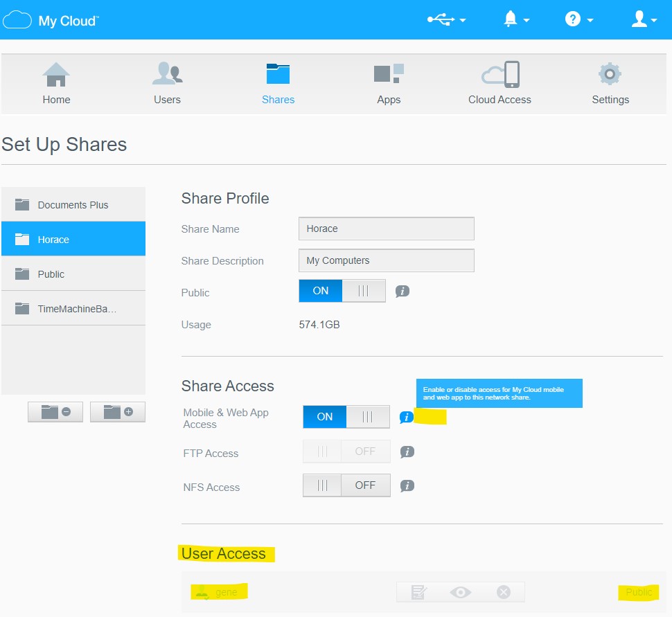Image resolution: width=672 pixels, height=617 pixels.
Task: Show info for Public setting
Action: (x=402, y=292)
